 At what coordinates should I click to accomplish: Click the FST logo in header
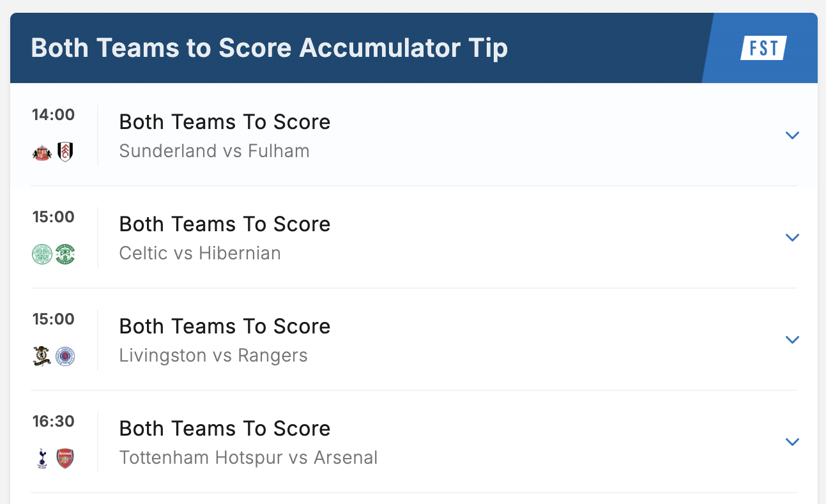763,48
